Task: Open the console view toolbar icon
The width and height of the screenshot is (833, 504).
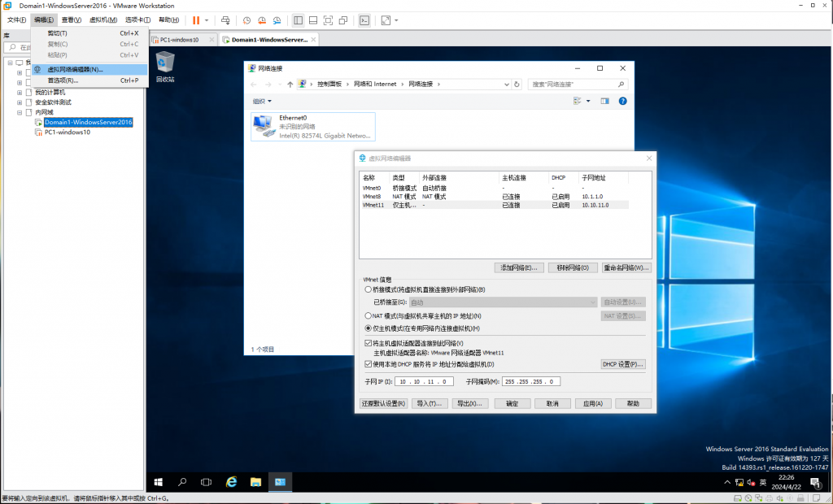Action: click(364, 20)
